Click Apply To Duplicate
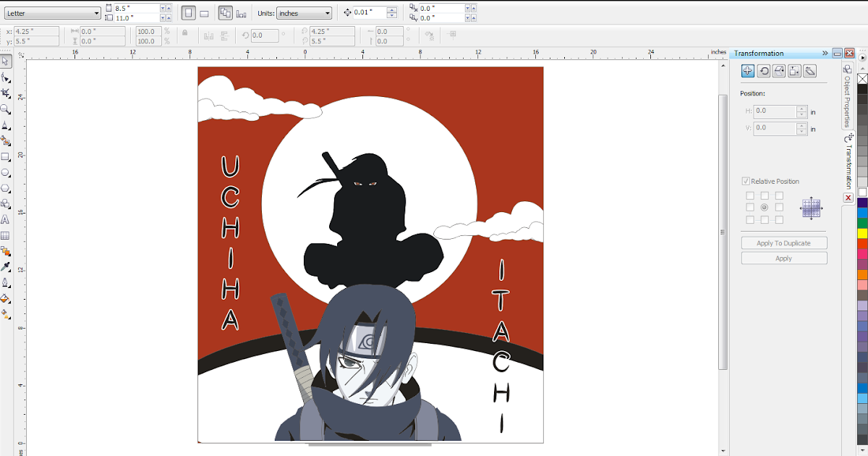The height and width of the screenshot is (456, 868). pyautogui.click(x=783, y=242)
